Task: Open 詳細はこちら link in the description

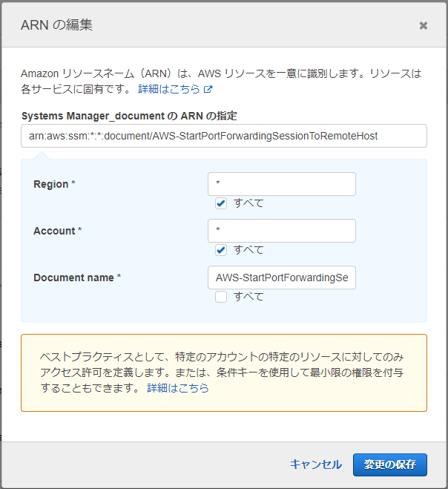Action: (x=169, y=89)
